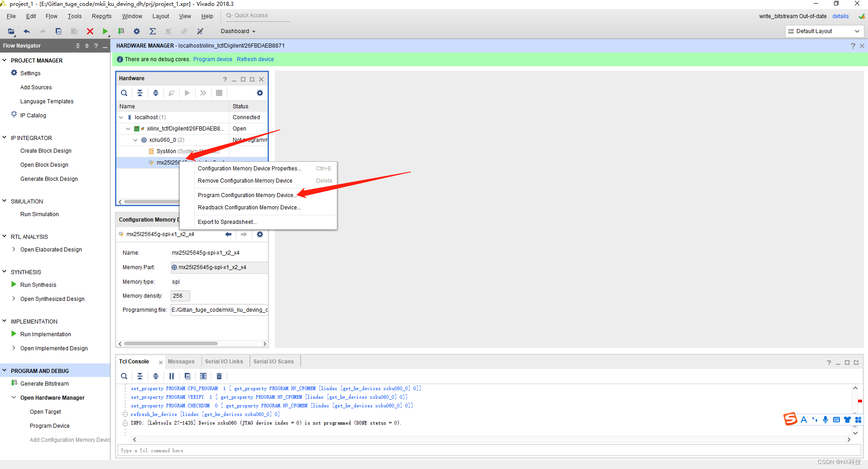Screen dimensions: 868x469
Task: Click Open Target under Hardware Manager
Action: pos(45,412)
